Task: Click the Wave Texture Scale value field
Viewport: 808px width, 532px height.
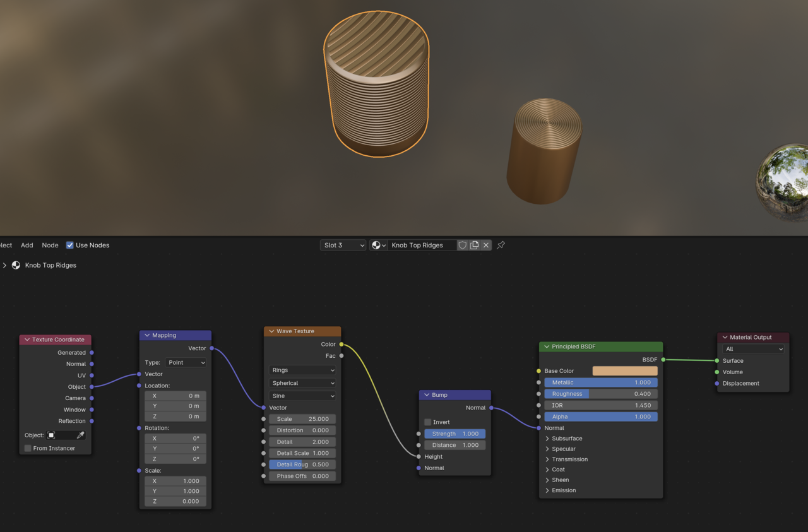Action: [302, 419]
